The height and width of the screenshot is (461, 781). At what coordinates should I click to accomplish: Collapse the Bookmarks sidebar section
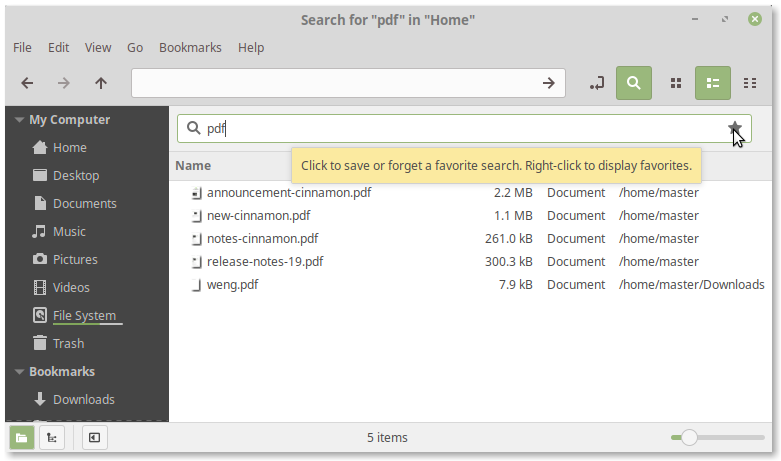click(19, 372)
